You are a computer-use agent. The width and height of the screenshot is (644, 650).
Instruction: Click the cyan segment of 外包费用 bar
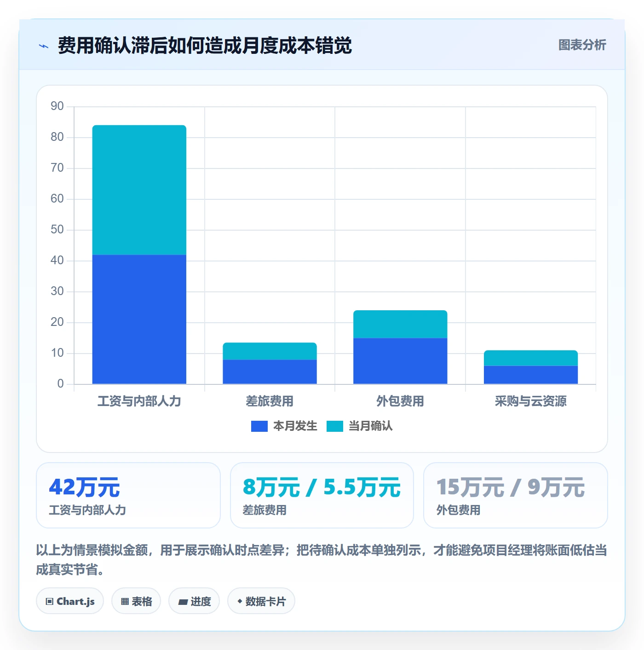[x=400, y=324]
